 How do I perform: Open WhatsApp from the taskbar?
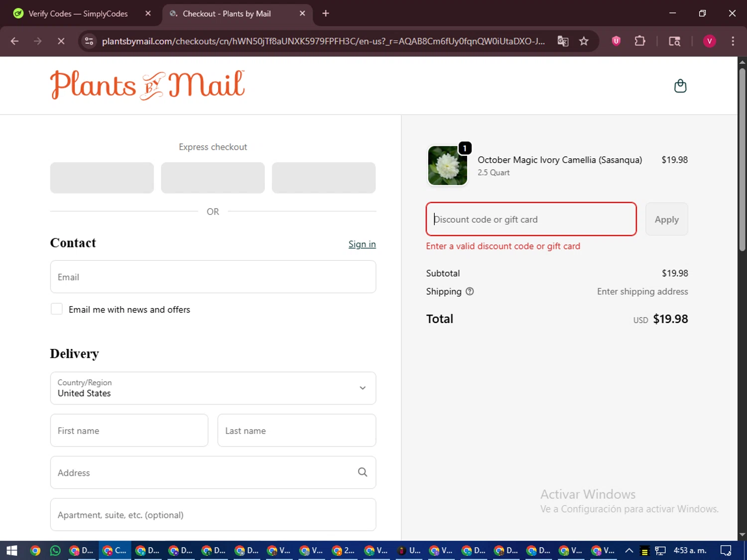click(x=55, y=551)
